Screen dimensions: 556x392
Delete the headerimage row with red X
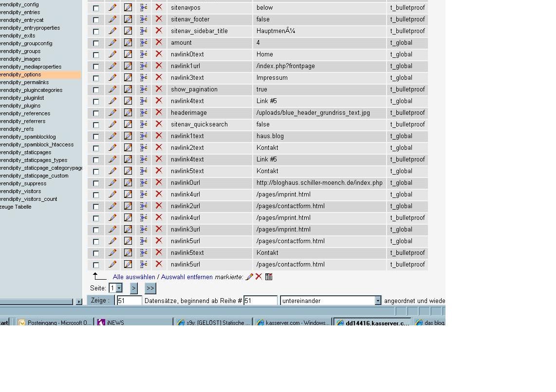point(159,112)
